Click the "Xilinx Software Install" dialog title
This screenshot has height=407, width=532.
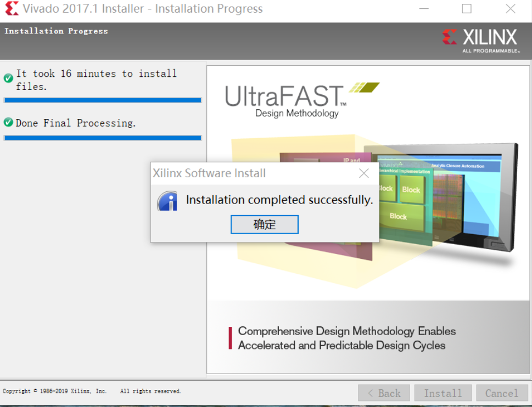point(209,173)
